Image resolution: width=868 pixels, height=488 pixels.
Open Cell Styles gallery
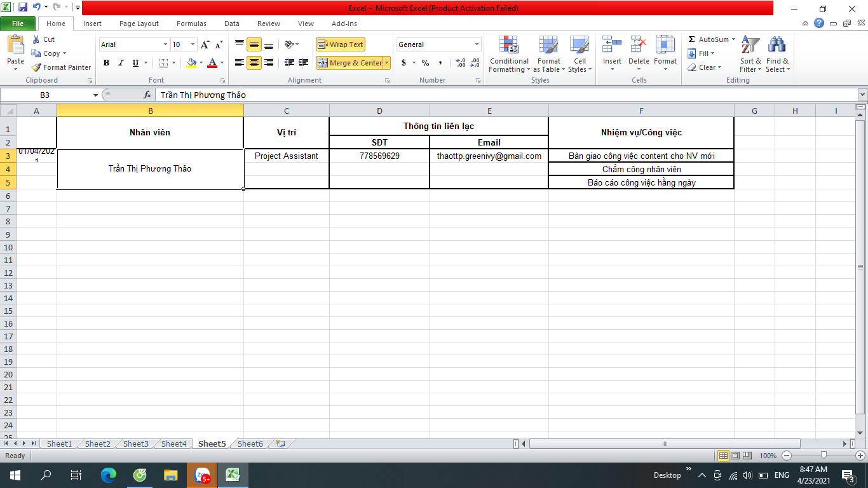pos(579,55)
